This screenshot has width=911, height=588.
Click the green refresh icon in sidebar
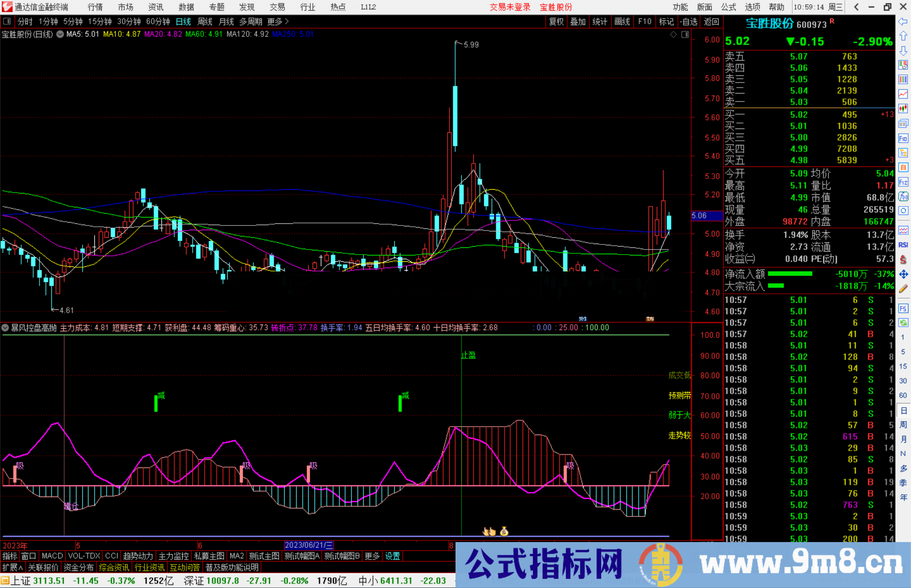pos(903,323)
